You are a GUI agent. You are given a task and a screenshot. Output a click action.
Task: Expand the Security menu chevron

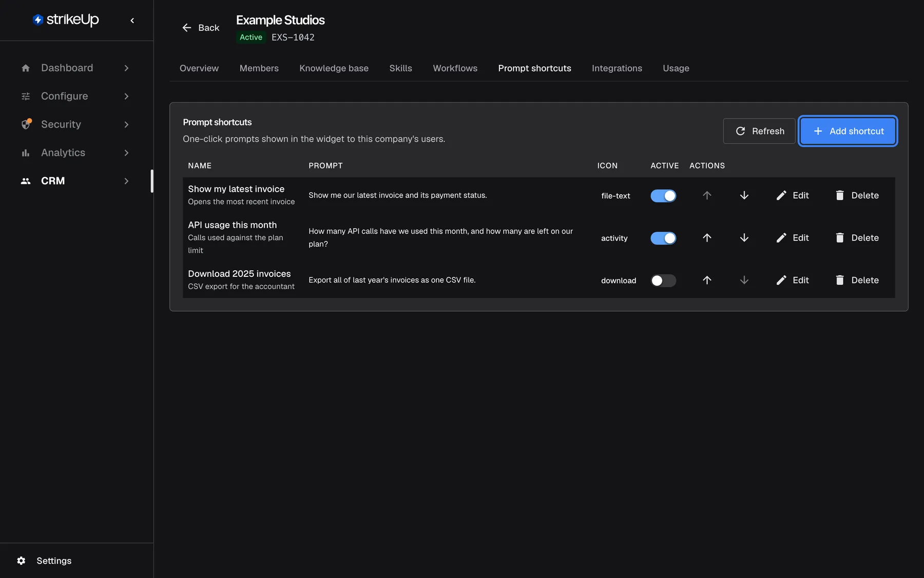click(126, 124)
